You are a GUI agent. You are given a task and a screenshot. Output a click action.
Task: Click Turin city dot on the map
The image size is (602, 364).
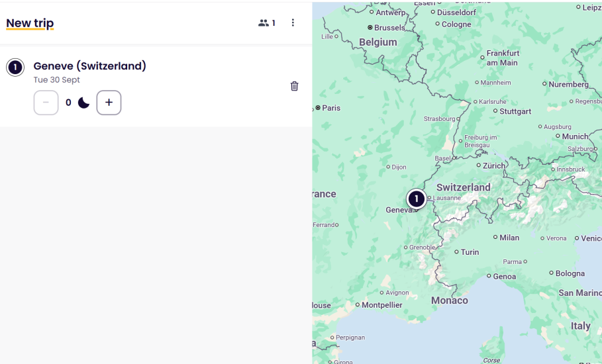[456, 251]
